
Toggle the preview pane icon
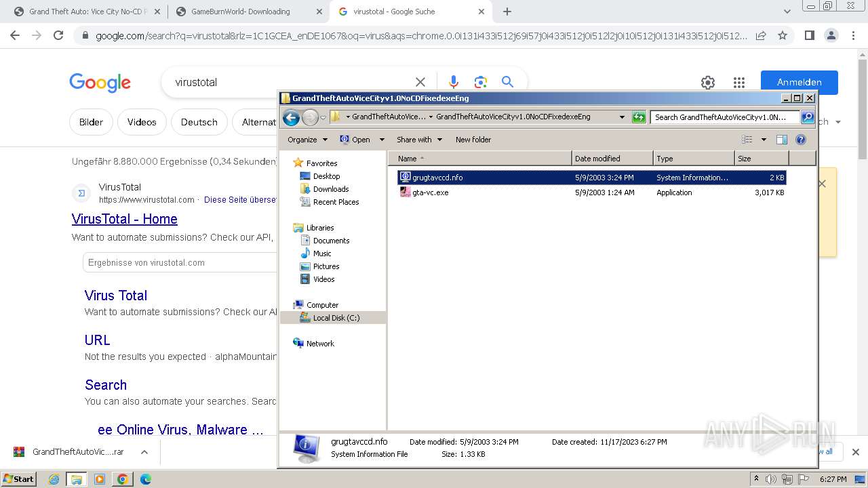(781, 140)
